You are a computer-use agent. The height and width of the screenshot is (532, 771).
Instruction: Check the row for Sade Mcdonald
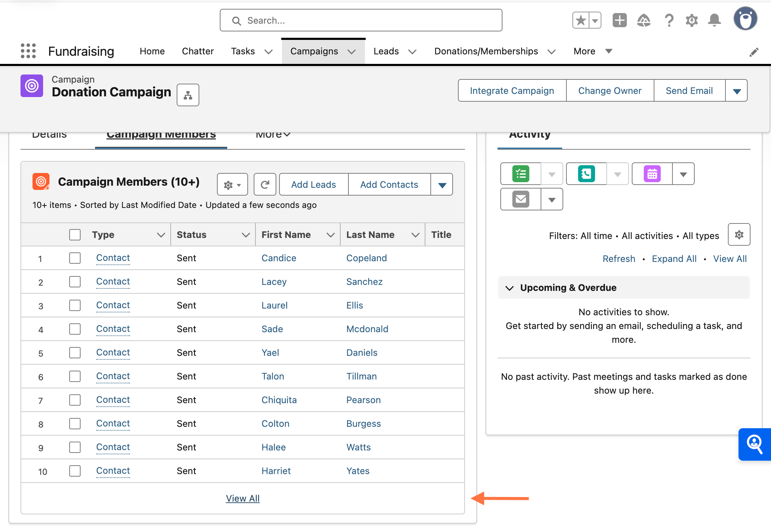pos(75,329)
